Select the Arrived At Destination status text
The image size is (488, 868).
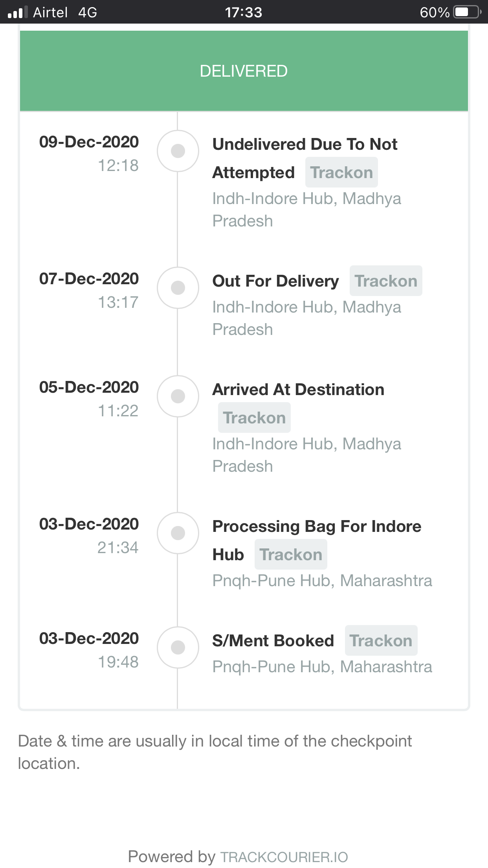click(298, 390)
